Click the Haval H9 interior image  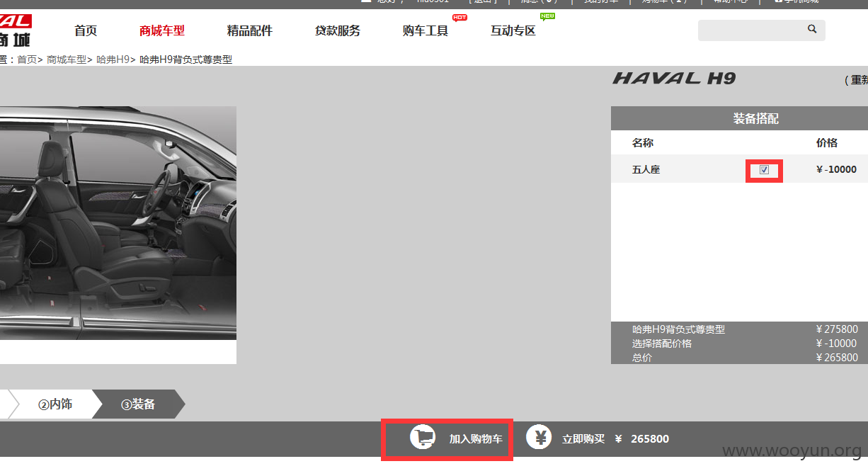click(x=118, y=223)
